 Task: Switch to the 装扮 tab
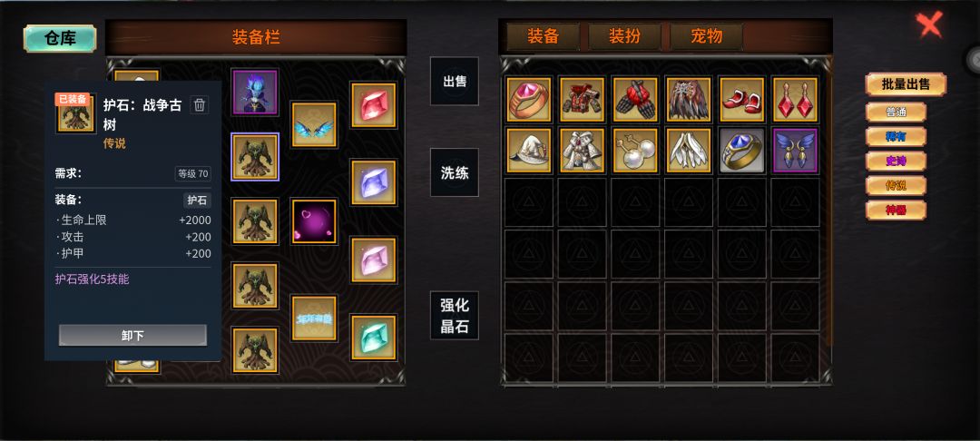tap(624, 36)
